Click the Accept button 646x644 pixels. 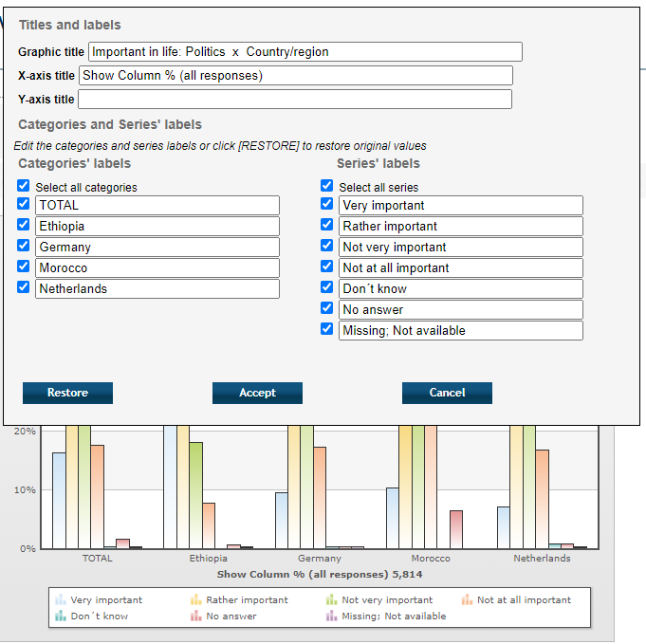tap(257, 393)
